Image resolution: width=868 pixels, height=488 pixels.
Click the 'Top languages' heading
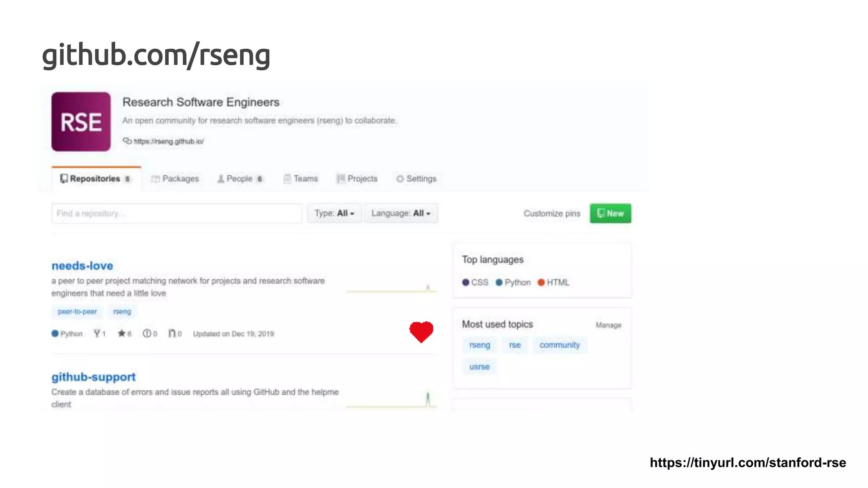(492, 260)
